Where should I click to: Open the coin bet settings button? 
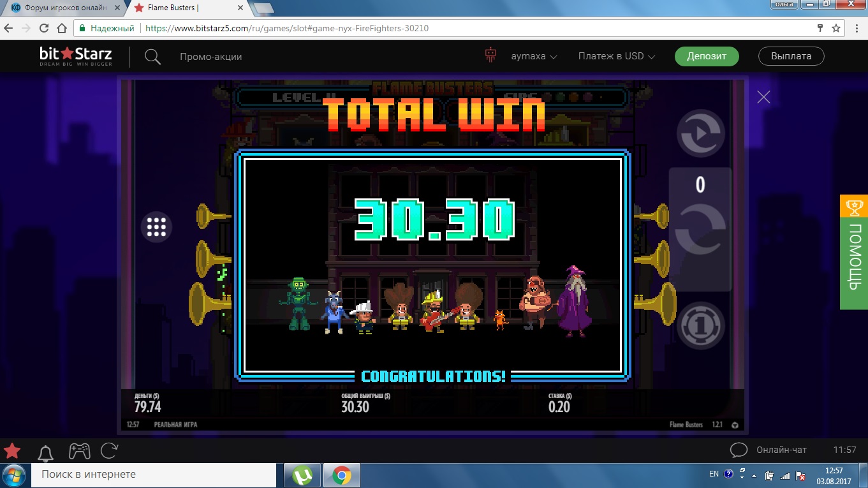[700, 326]
